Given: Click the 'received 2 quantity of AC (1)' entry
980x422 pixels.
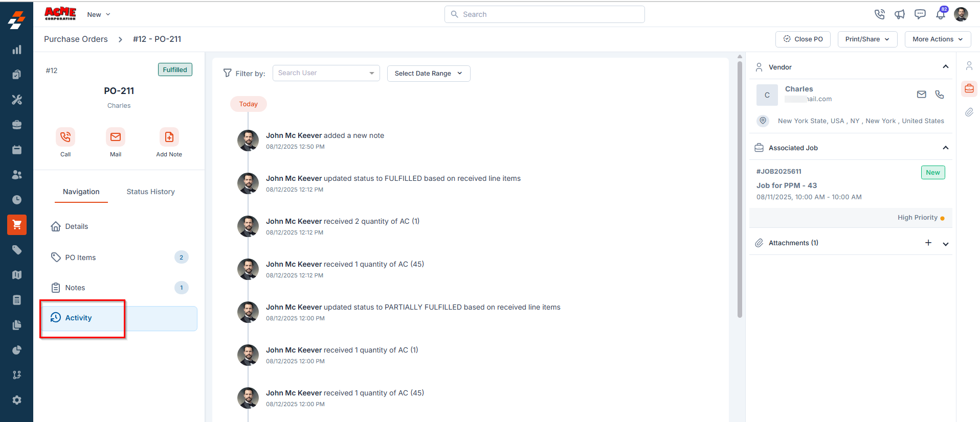Looking at the screenshot, I should pyautogui.click(x=343, y=221).
